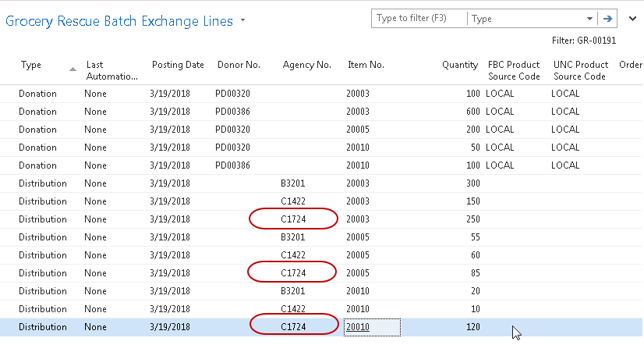The width and height of the screenshot is (644, 345).
Task: Open item 20010 link in selected row
Action: [x=357, y=328]
